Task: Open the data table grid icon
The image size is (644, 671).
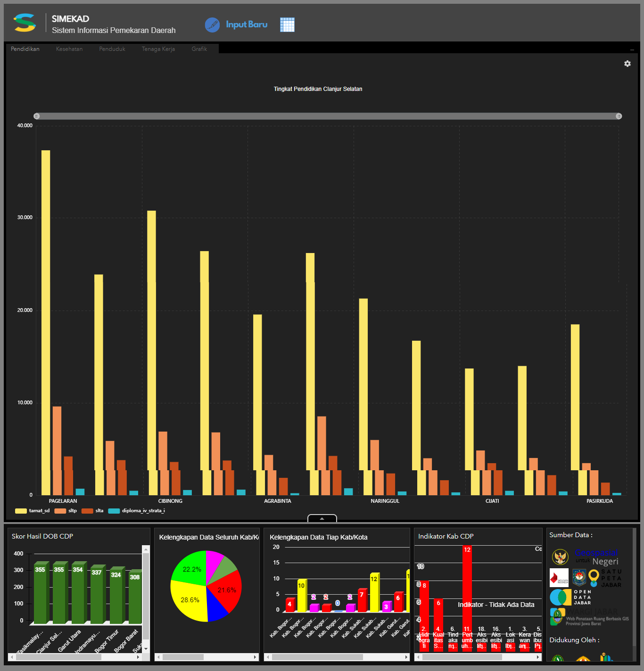Action: click(x=287, y=25)
